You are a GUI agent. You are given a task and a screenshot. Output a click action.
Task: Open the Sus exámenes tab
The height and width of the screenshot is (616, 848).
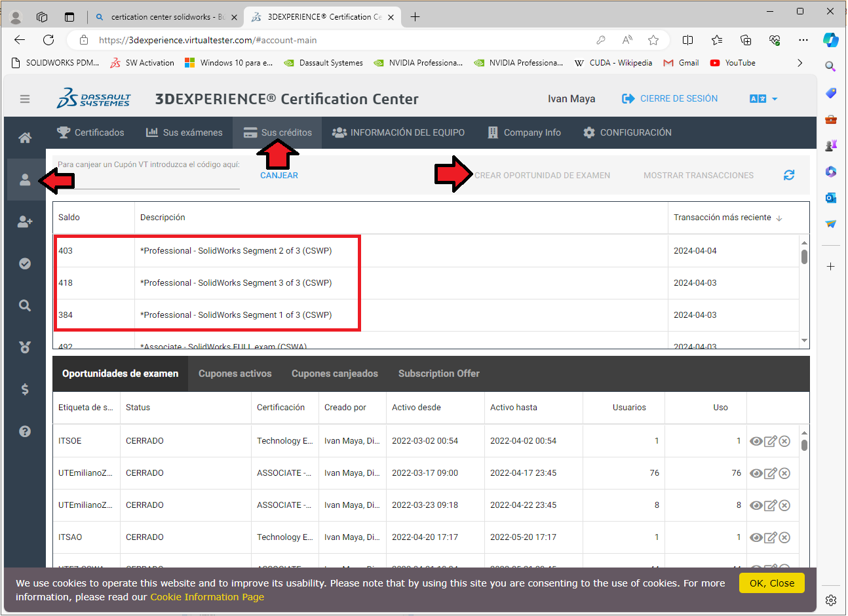184,132
